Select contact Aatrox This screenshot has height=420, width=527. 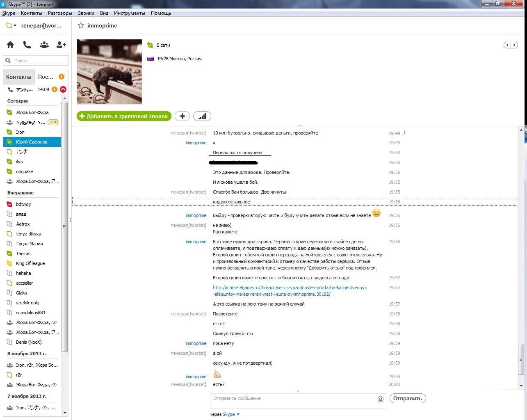click(32, 224)
